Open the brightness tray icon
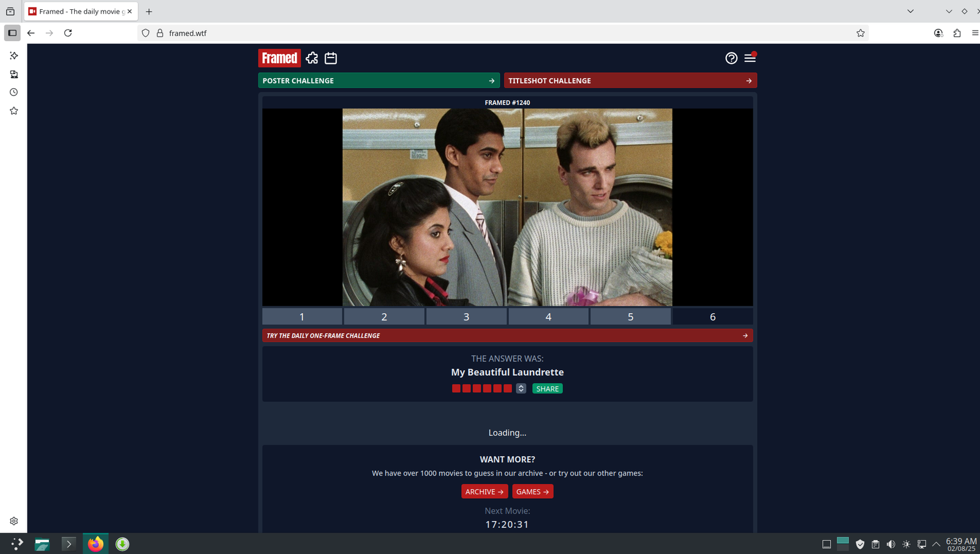The image size is (980, 554). click(907, 544)
